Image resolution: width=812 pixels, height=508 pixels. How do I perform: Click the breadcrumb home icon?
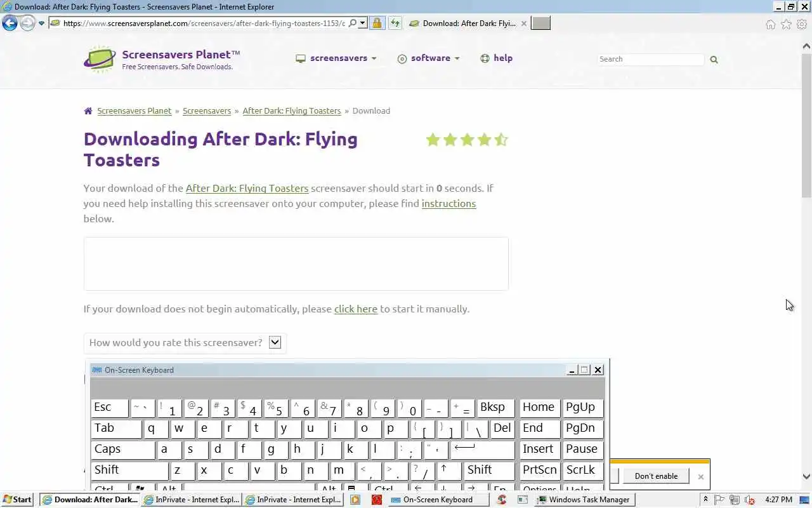coord(88,110)
